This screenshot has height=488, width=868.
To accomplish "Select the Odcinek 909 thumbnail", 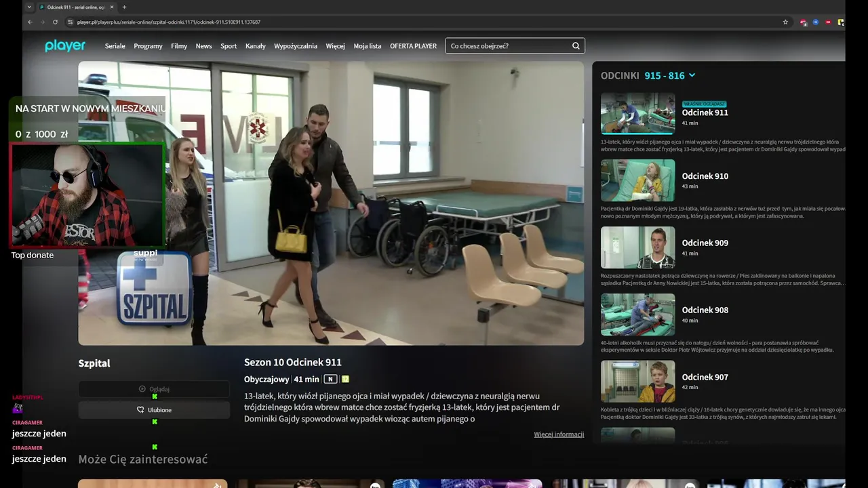I will (637, 247).
